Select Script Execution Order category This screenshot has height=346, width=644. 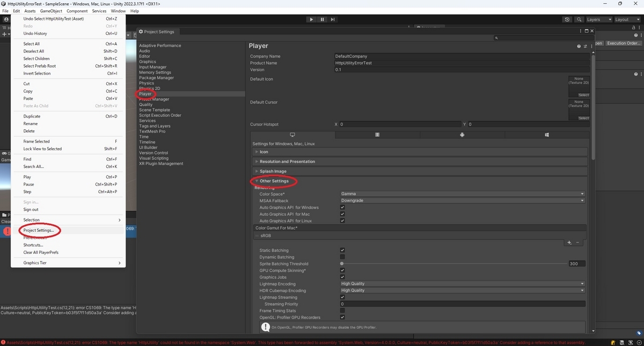click(160, 115)
